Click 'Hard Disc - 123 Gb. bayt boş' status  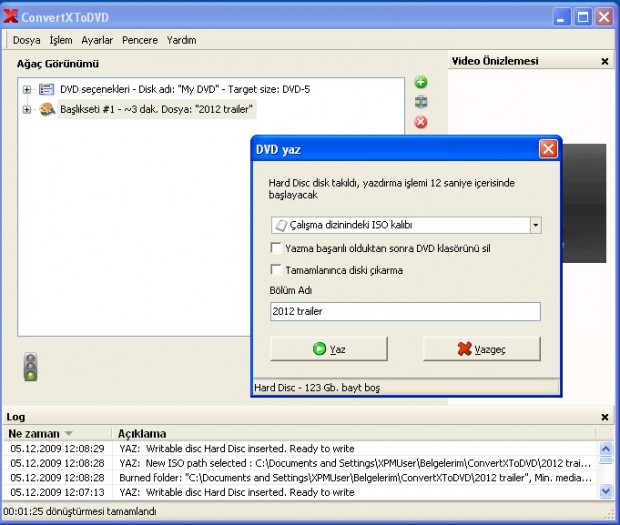click(317, 387)
